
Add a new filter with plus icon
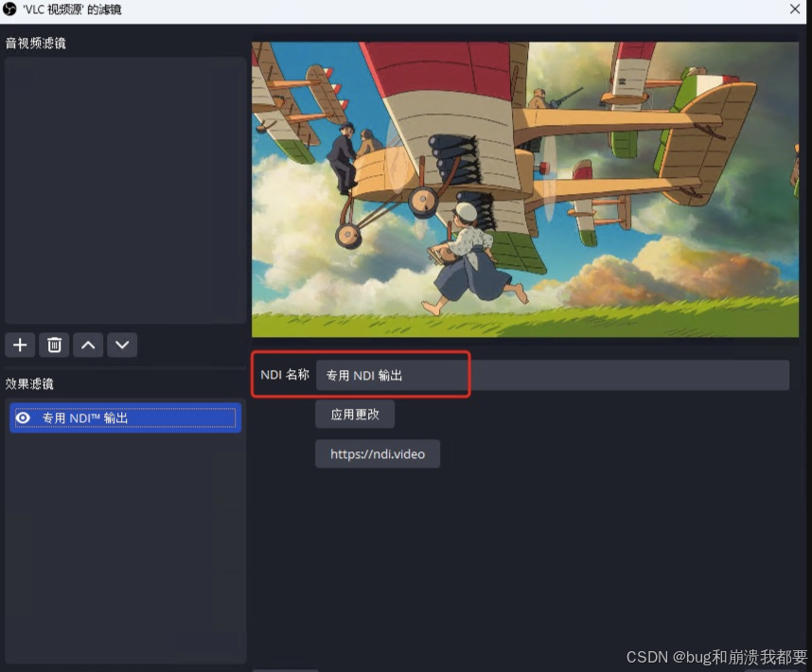coord(20,345)
